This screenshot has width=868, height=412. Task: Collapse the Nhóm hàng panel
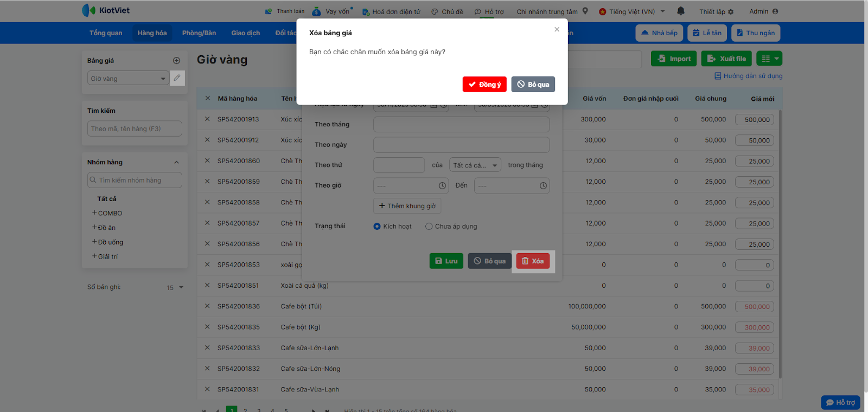(x=176, y=163)
